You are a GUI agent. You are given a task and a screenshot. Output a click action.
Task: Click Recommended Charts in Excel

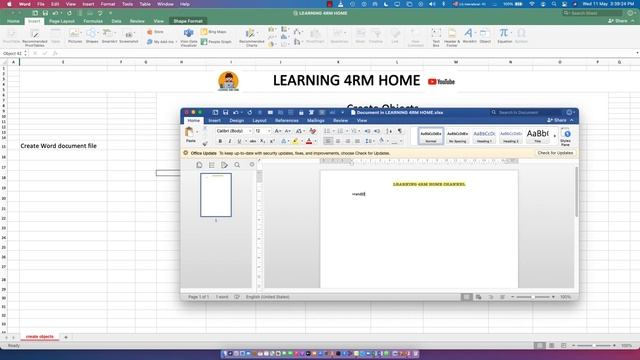[x=251, y=37]
